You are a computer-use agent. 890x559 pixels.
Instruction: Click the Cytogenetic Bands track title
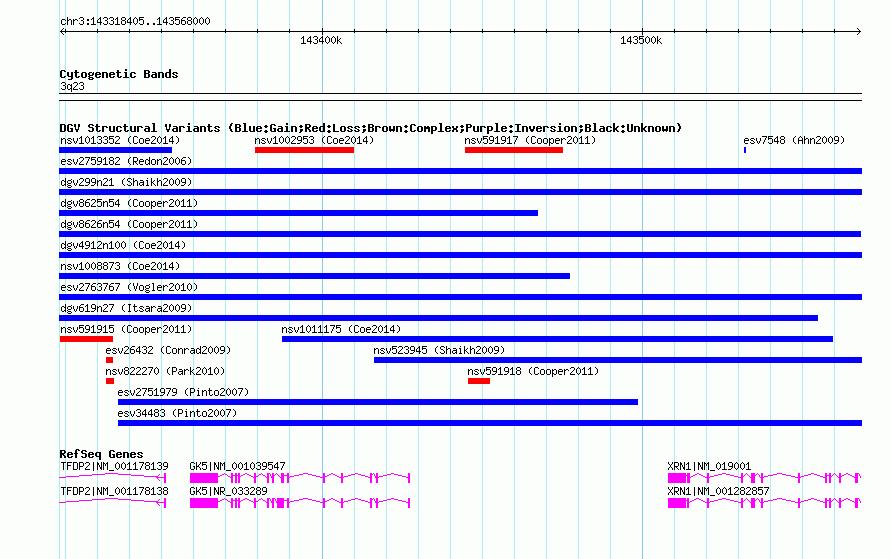[x=119, y=74]
